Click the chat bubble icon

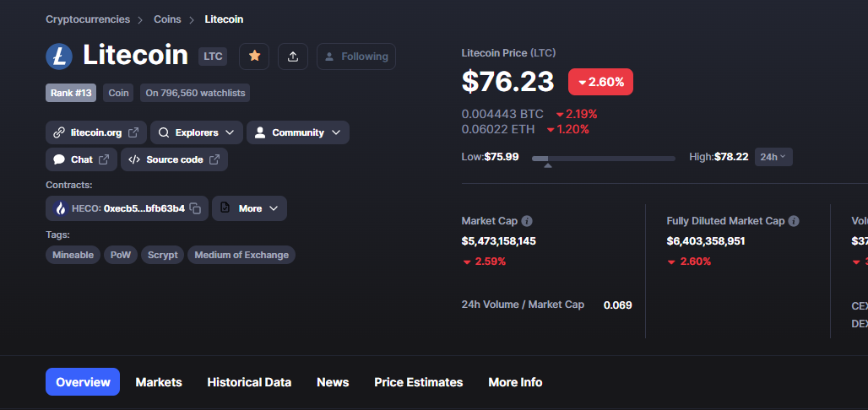pos(58,159)
